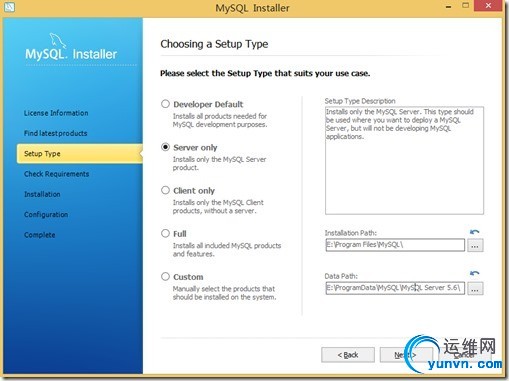Viewport: 509px width, 381px height.
Task: Click the installer title bar app icon
Action: click(9, 7)
